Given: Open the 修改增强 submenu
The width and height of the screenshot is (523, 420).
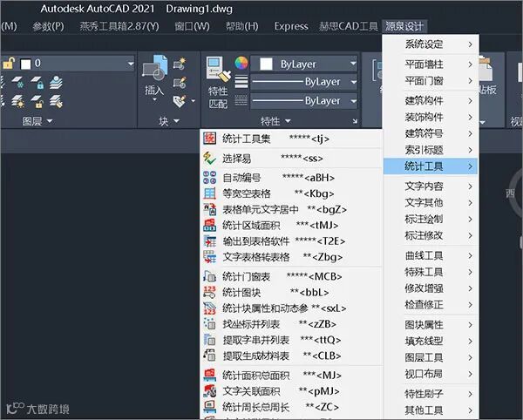Looking at the screenshot, I should click(x=431, y=288).
